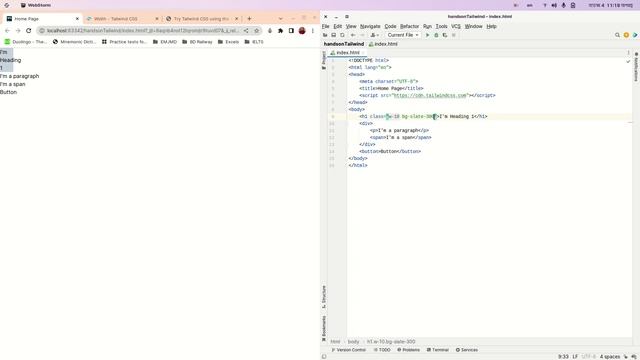Open Chrome profile avatar
640x360 pixels.
pos(302,31)
